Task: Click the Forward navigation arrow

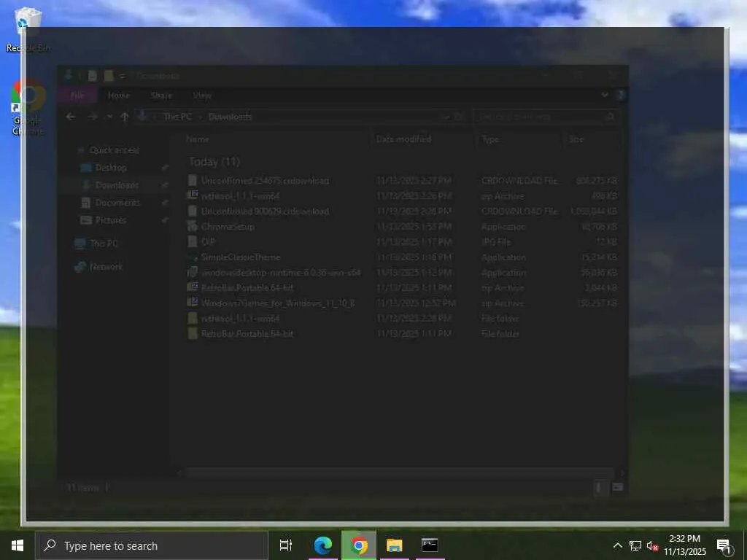Action: pyautogui.click(x=93, y=117)
